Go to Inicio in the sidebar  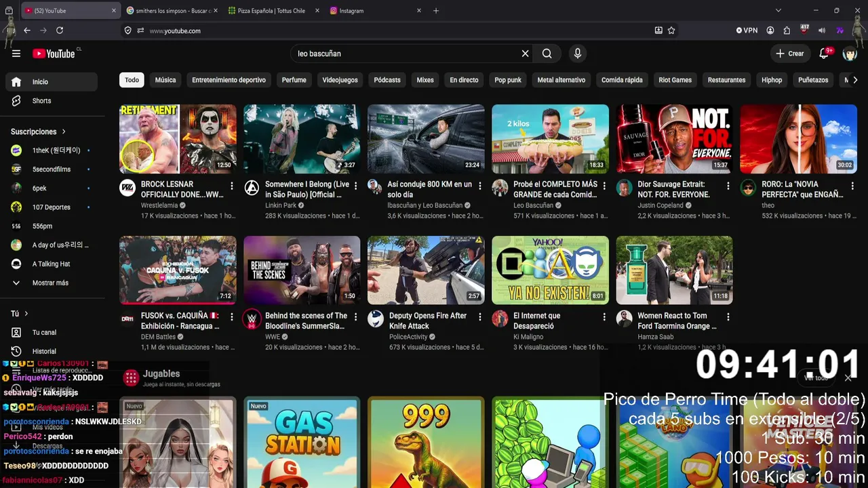pos(52,82)
